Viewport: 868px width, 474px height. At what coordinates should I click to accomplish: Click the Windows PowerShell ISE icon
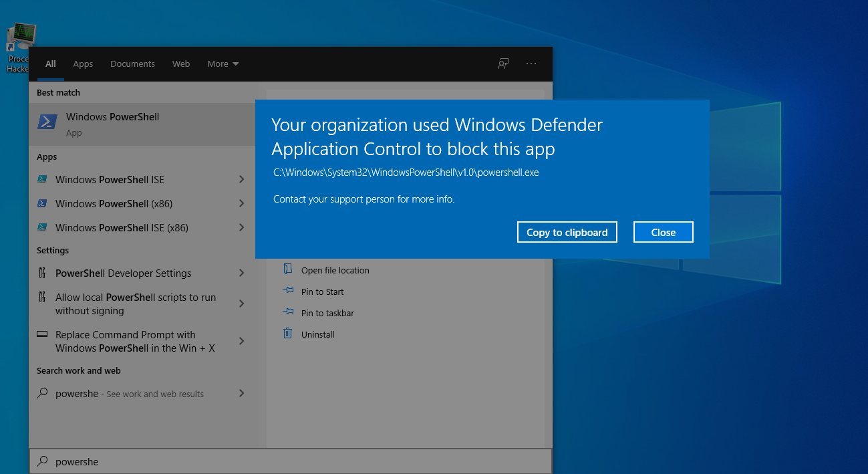pyautogui.click(x=42, y=179)
